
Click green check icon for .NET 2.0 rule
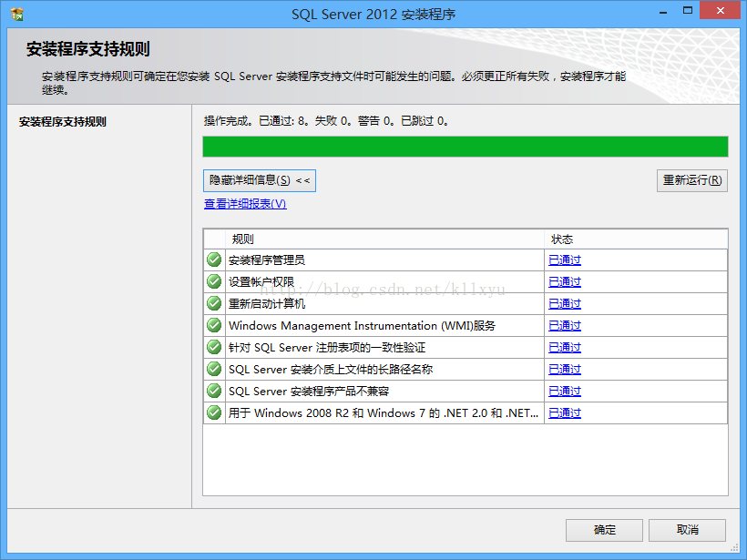[x=214, y=412]
